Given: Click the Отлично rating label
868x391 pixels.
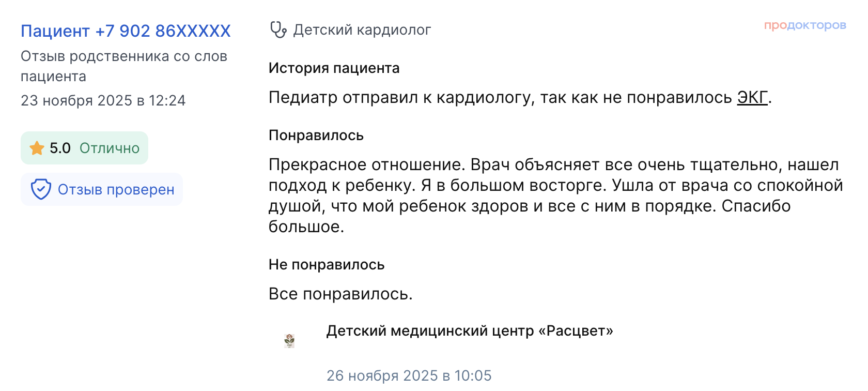Looking at the screenshot, I should pos(110,148).
